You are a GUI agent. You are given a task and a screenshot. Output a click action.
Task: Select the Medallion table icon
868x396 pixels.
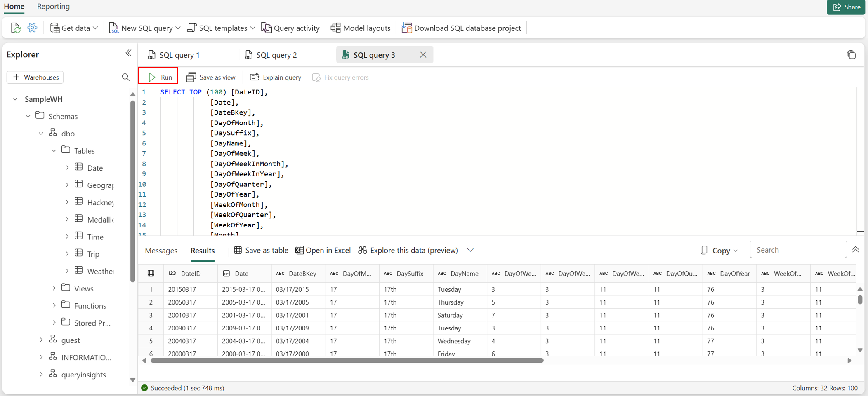point(79,219)
